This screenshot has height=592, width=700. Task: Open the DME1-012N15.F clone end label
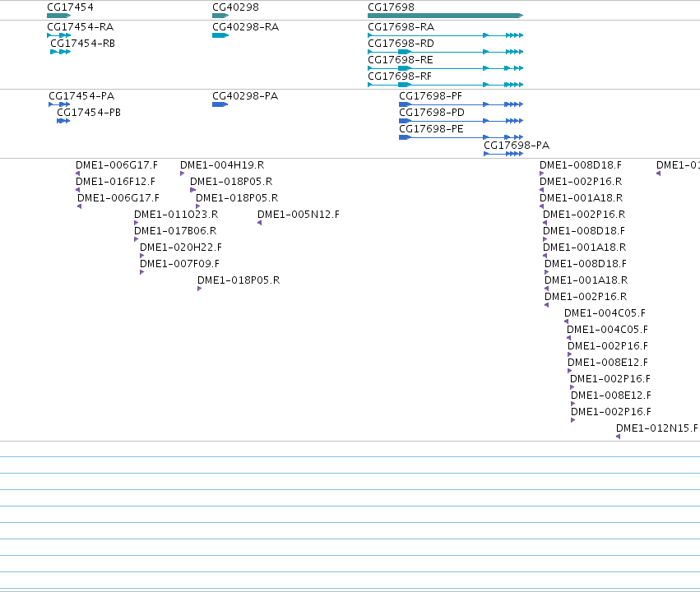656,428
